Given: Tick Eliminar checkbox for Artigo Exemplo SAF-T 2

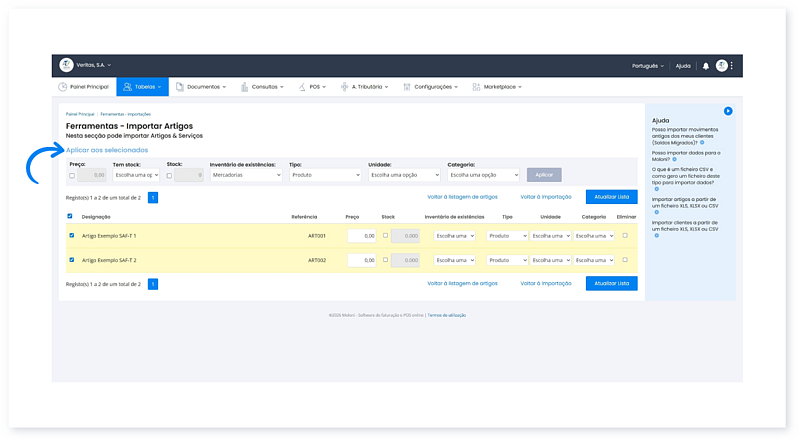Looking at the screenshot, I should click(x=625, y=260).
